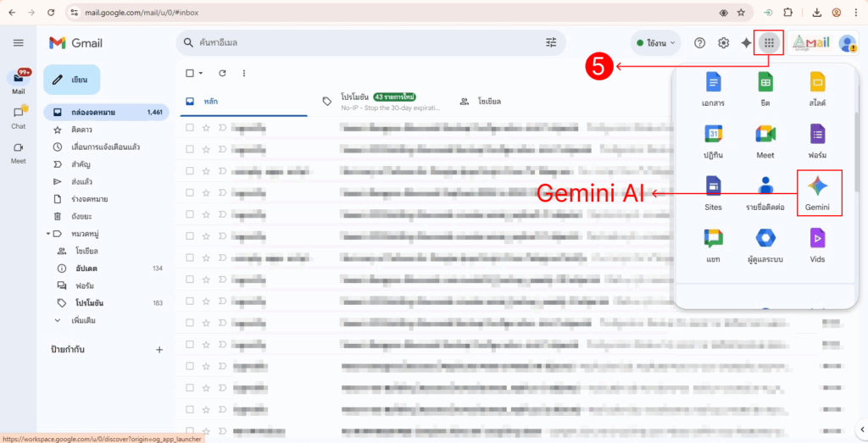Tick the select-all emails checkbox
Image resolution: width=868 pixels, height=443 pixels.
tap(190, 74)
